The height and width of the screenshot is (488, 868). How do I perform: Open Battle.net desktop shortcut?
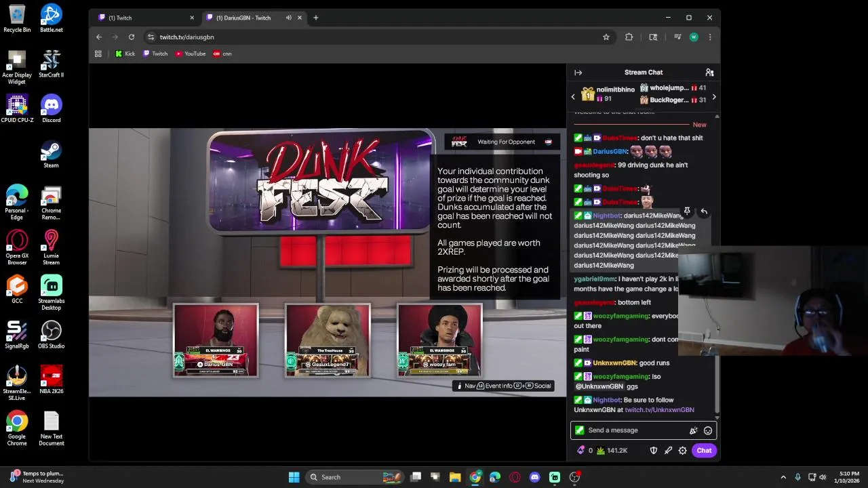52,18
